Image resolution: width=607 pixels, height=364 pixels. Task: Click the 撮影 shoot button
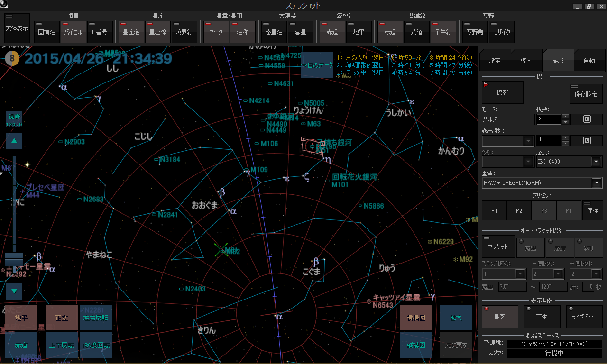click(503, 92)
